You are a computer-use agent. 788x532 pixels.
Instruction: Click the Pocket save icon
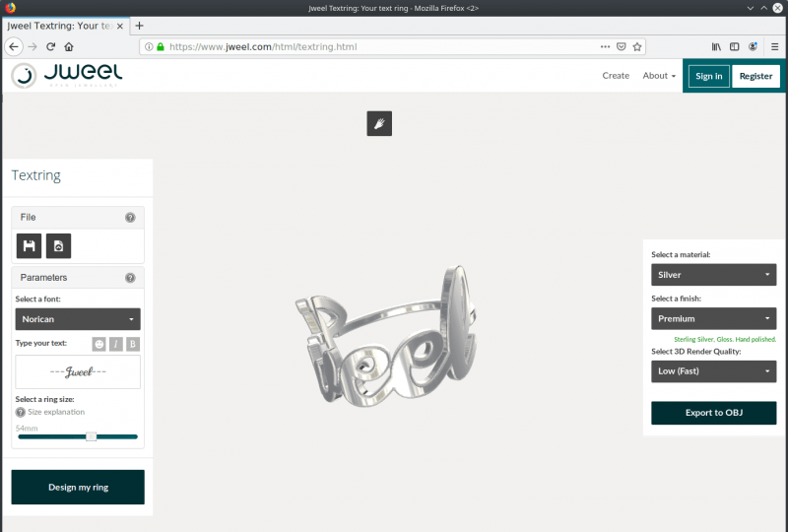pyautogui.click(x=622, y=46)
